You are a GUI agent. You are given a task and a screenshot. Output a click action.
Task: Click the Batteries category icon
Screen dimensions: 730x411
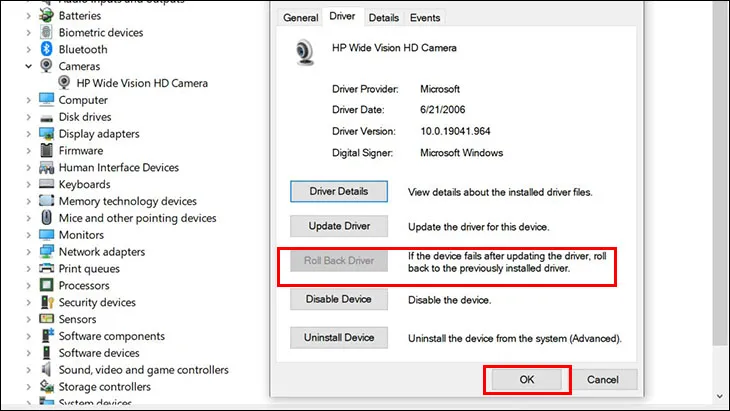pos(46,15)
